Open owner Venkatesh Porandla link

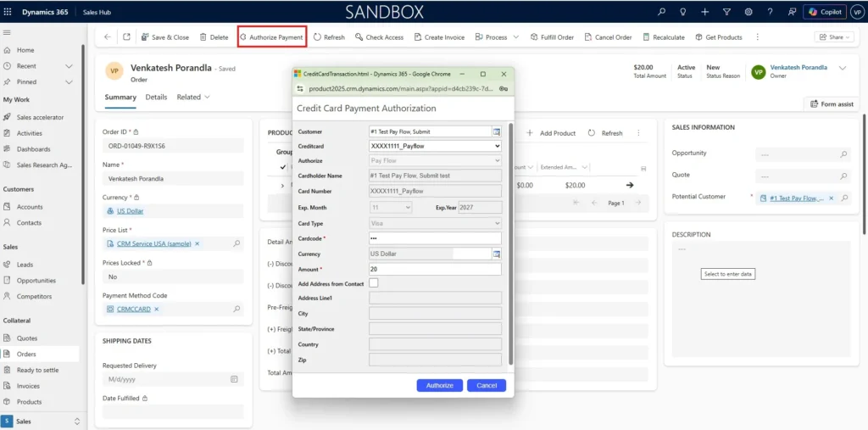tap(798, 67)
